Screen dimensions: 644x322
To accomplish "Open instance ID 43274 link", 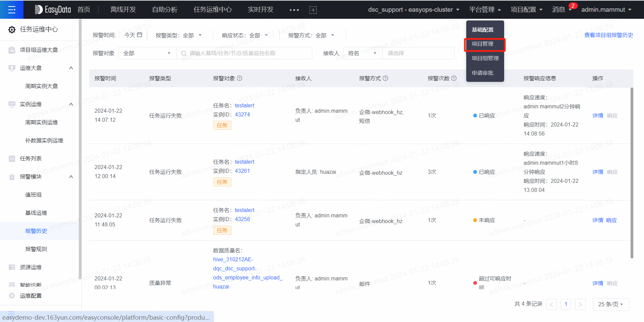I will click(242, 114).
